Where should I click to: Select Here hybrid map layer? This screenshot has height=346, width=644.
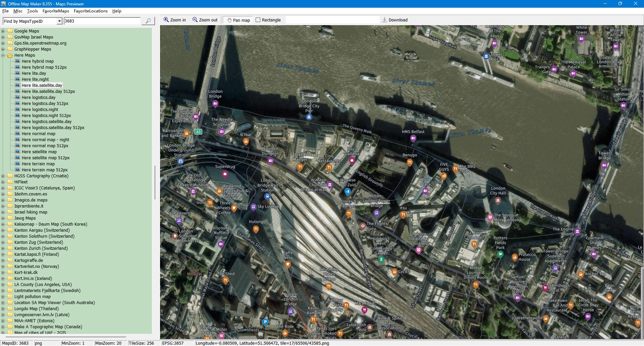point(38,61)
